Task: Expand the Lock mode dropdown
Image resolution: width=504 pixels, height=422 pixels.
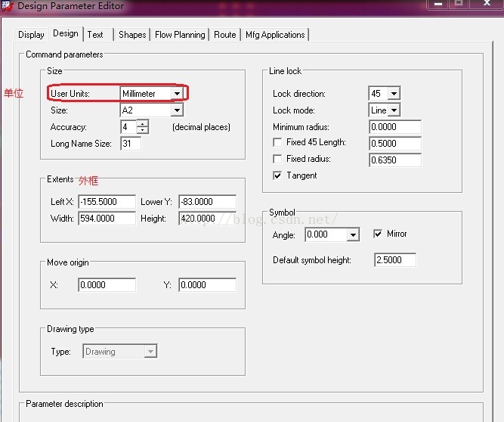Action: point(393,110)
